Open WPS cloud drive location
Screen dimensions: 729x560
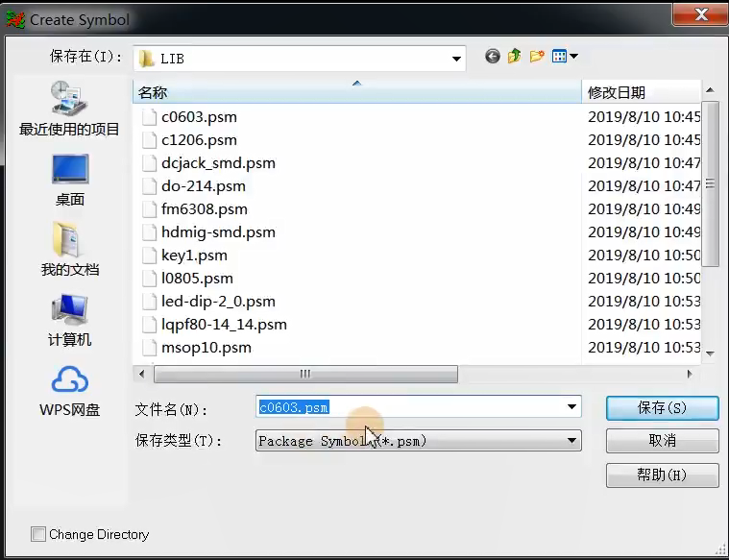tap(69, 391)
